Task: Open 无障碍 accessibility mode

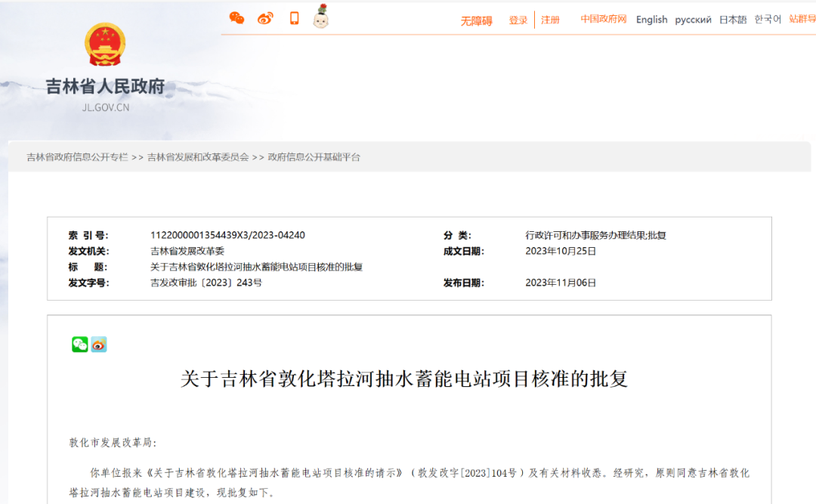Action: [x=476, y=20]
